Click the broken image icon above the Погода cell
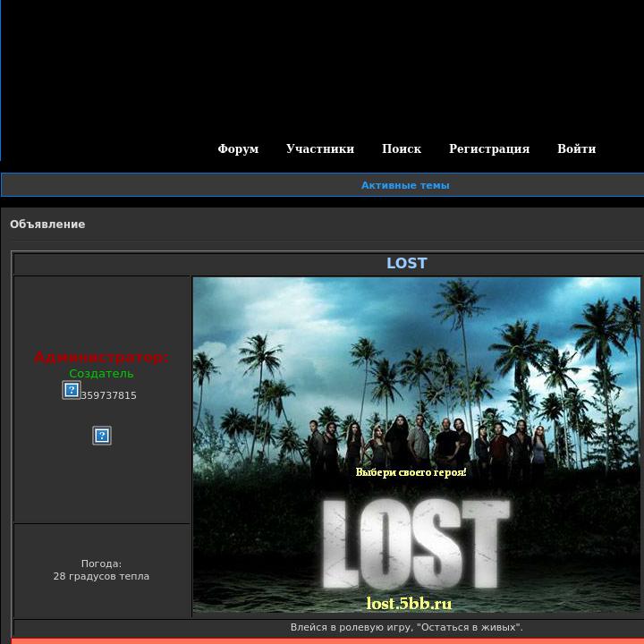The width and height of the screenshot is (644, 644). (102, 436)
